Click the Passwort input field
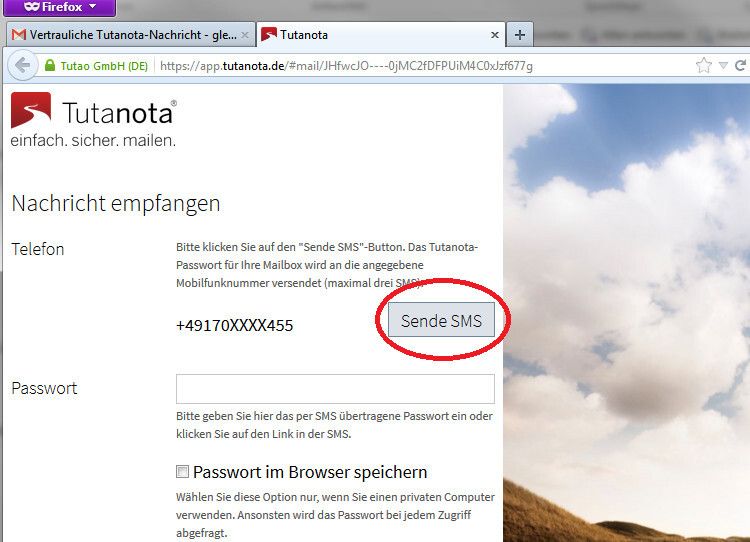 [x=335, y=389]
